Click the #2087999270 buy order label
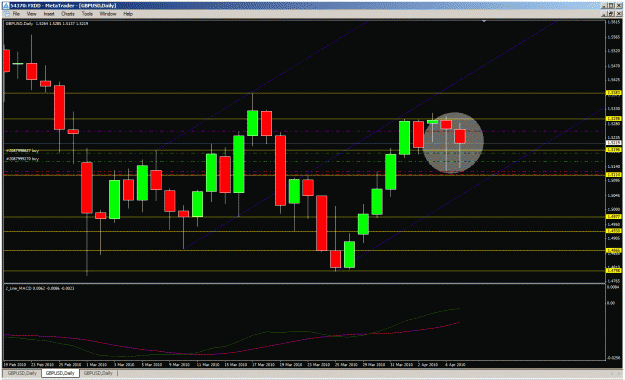 [22, 159]
